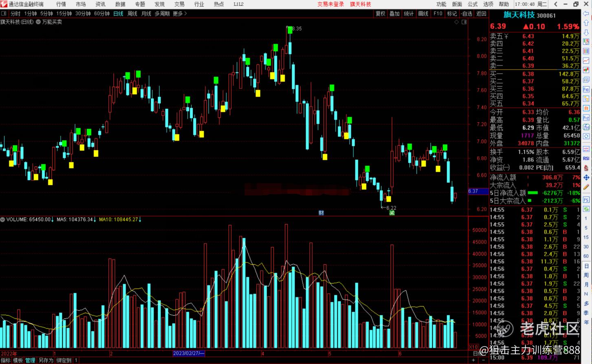Select the 日线 daily period
Viewport: 592px width, 364px height.
coord(118,14)
